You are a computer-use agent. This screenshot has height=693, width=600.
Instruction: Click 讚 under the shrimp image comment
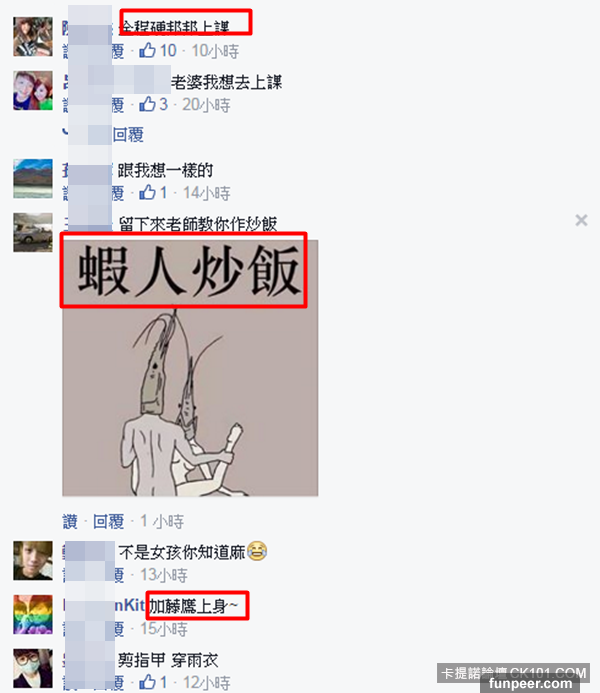(70, 522)
